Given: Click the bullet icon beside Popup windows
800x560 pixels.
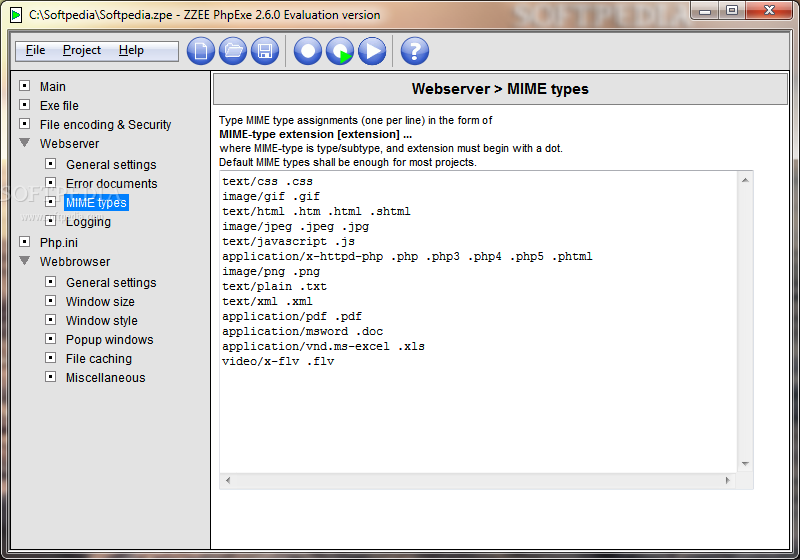Looking at the screenshot, I should (x=51, y=339).
